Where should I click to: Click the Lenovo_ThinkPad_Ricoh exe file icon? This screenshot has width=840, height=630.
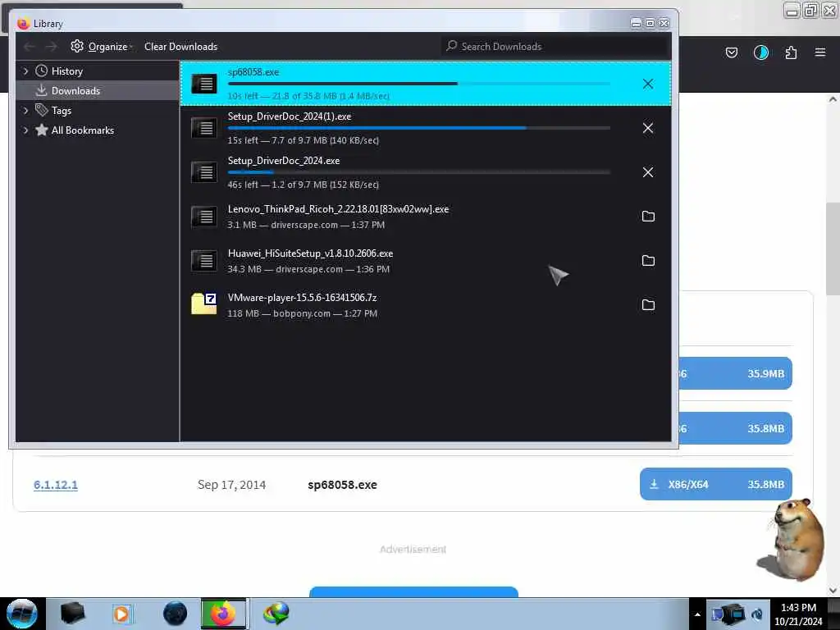point(204,217)
